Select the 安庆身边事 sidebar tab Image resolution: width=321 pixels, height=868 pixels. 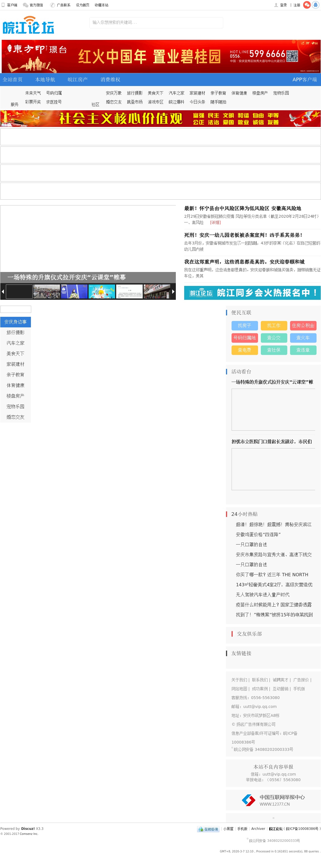pos(16,322)
